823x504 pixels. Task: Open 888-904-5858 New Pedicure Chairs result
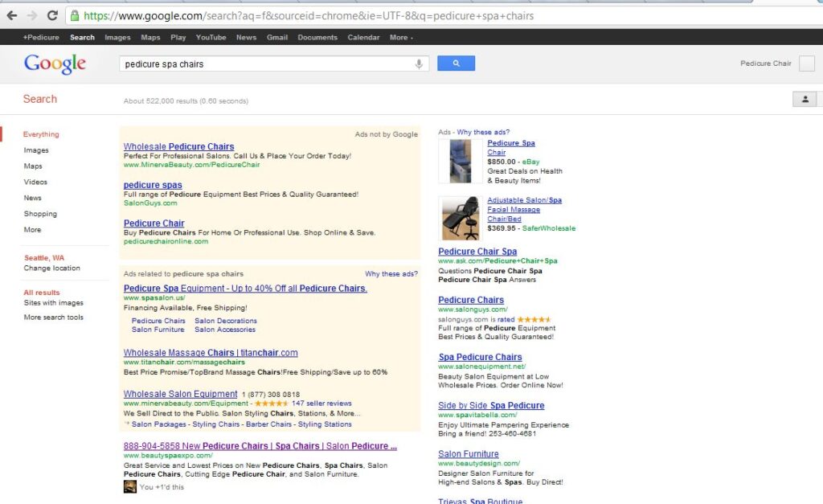point(260,446)
